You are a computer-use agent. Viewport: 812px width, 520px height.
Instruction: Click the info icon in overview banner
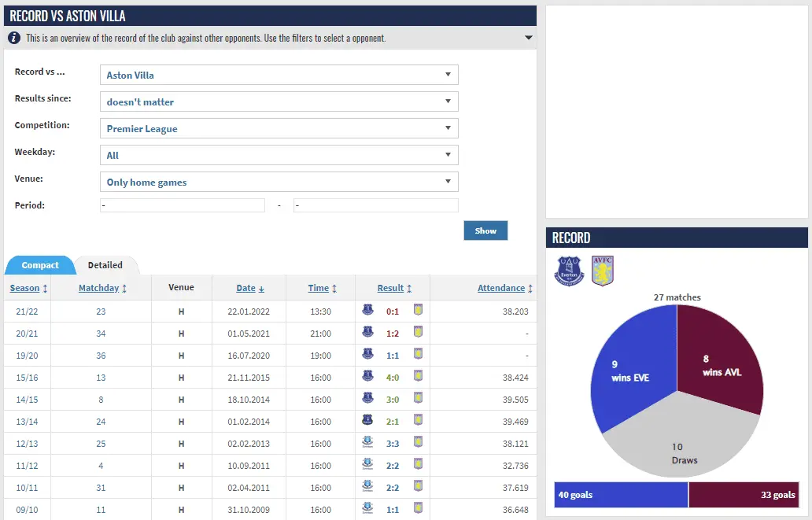coord(14,38)
